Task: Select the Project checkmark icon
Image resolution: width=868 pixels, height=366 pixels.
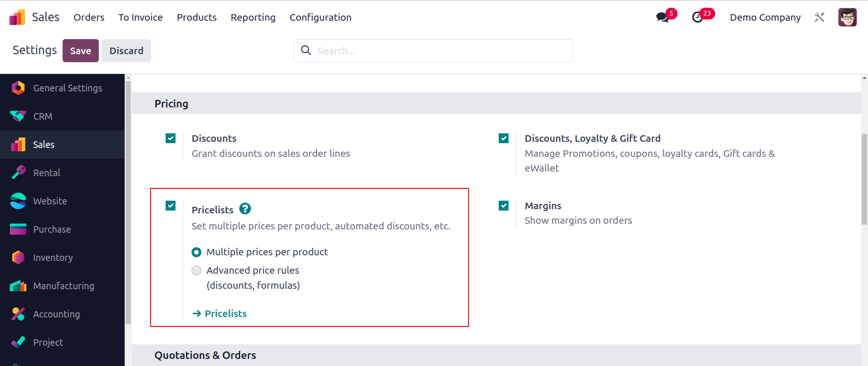Action: 18,342
